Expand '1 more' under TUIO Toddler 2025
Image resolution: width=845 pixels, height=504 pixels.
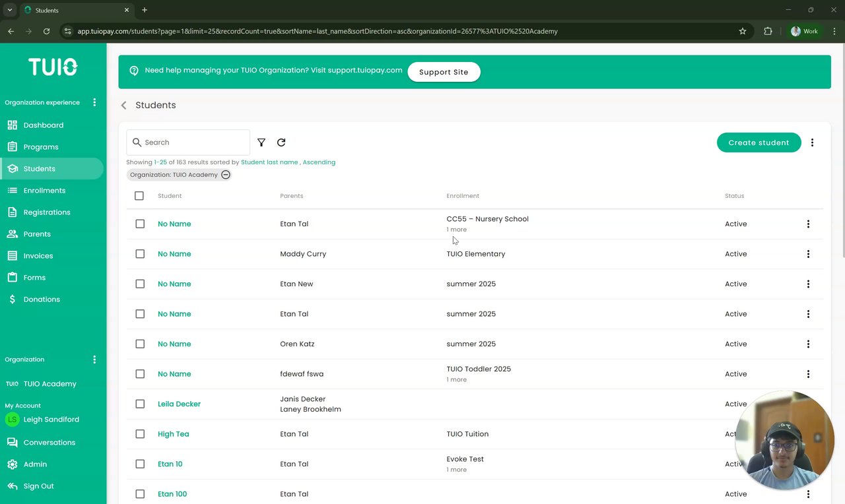pyautogui.click(x=457, y=380)
